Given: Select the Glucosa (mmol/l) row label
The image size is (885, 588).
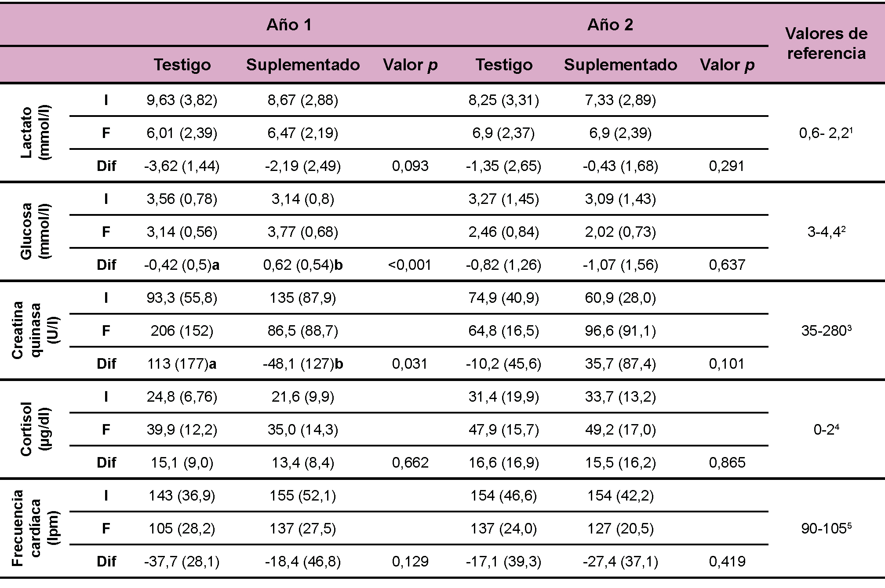Looking at the screenshot, I should (34, 232).
